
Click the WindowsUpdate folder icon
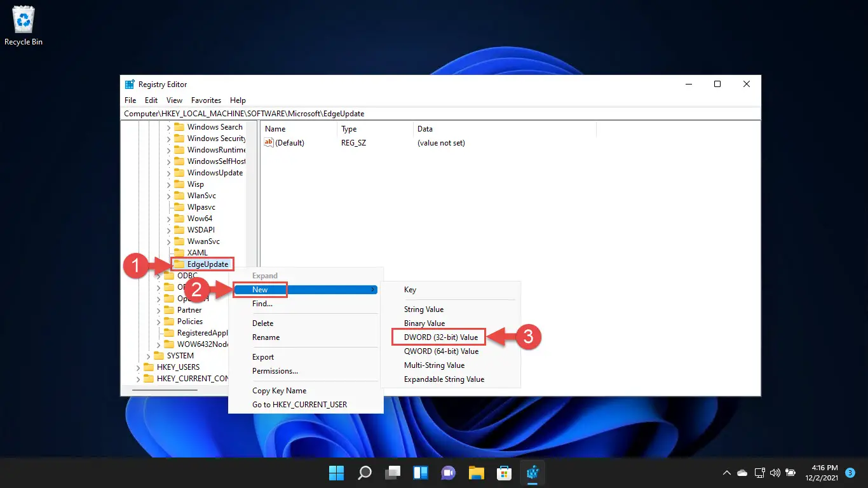tap(179, 173)
